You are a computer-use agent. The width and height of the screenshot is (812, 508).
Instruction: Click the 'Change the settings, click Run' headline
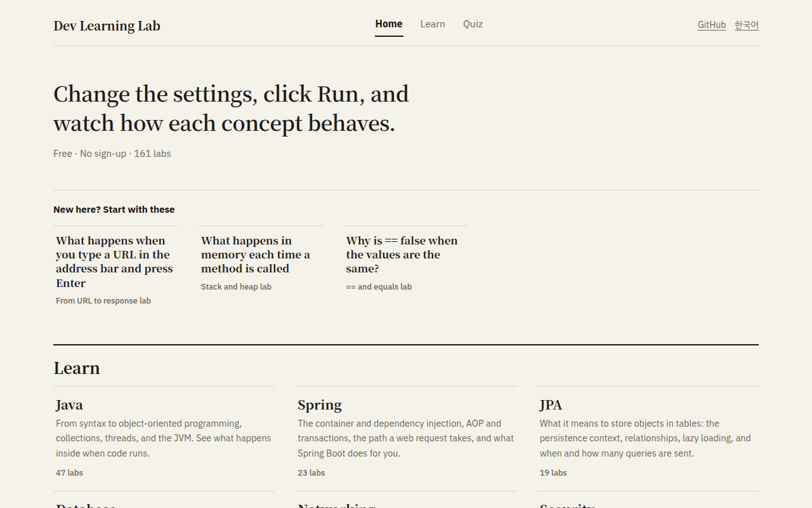click(x=231, y=109)
